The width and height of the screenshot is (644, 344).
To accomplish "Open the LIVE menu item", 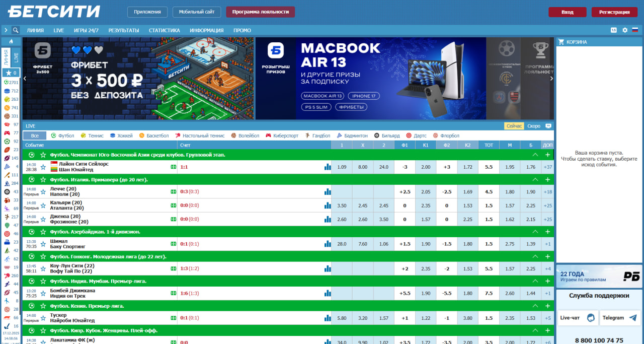I will (59, 30).
